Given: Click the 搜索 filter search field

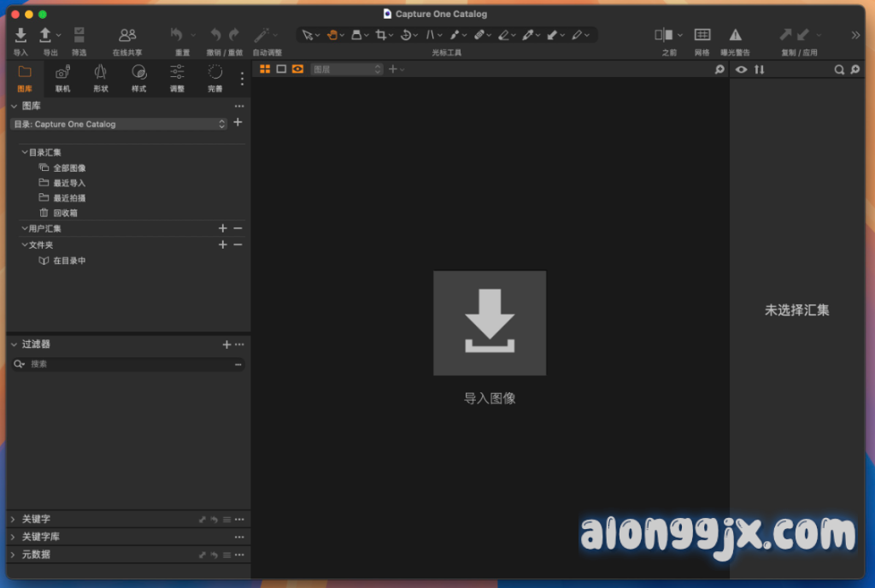Looking at the screenshot, I should pos(128,364).
